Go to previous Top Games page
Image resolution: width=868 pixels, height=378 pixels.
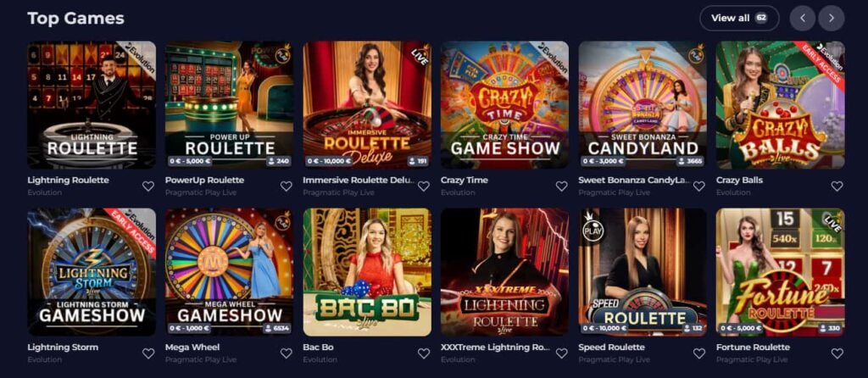(x=803, y=19)
